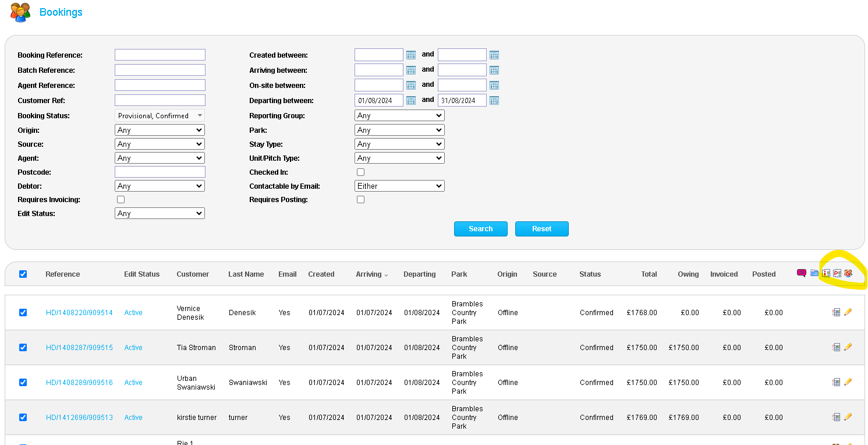Click the red 'i' invoice icon in header
This screenshot has width=868, height=445.
pos(826,273)
